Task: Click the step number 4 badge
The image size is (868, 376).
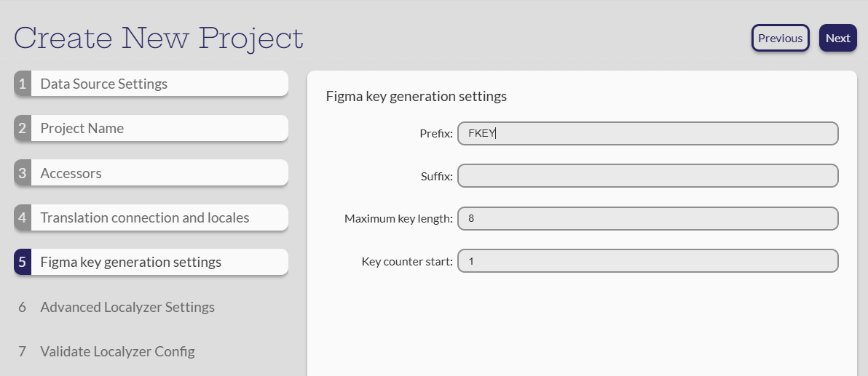Action: click(23, 217)
